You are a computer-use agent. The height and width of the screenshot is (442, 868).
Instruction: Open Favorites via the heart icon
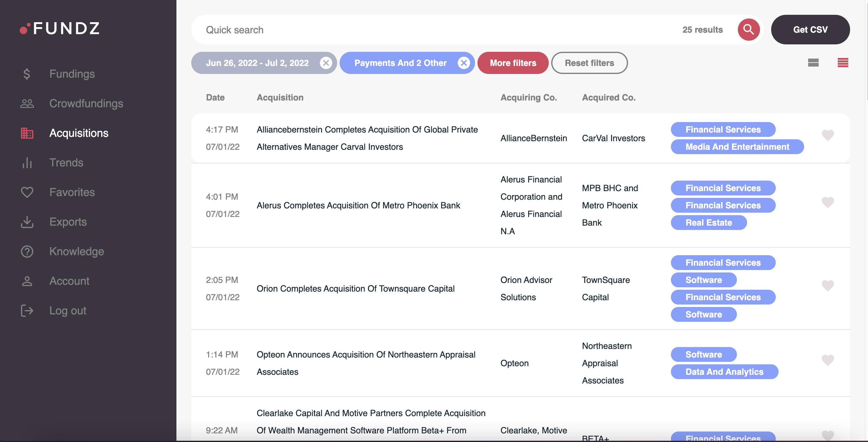[27, 192]
